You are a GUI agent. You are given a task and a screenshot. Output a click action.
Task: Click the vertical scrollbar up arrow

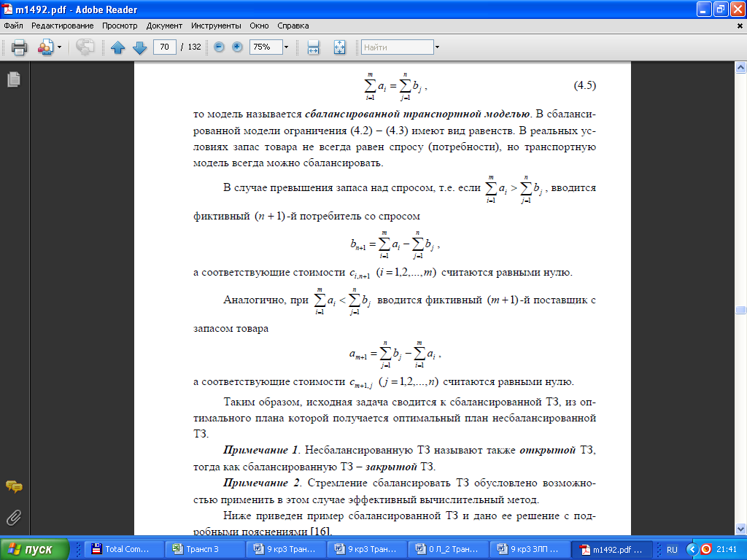pos(740,68)
